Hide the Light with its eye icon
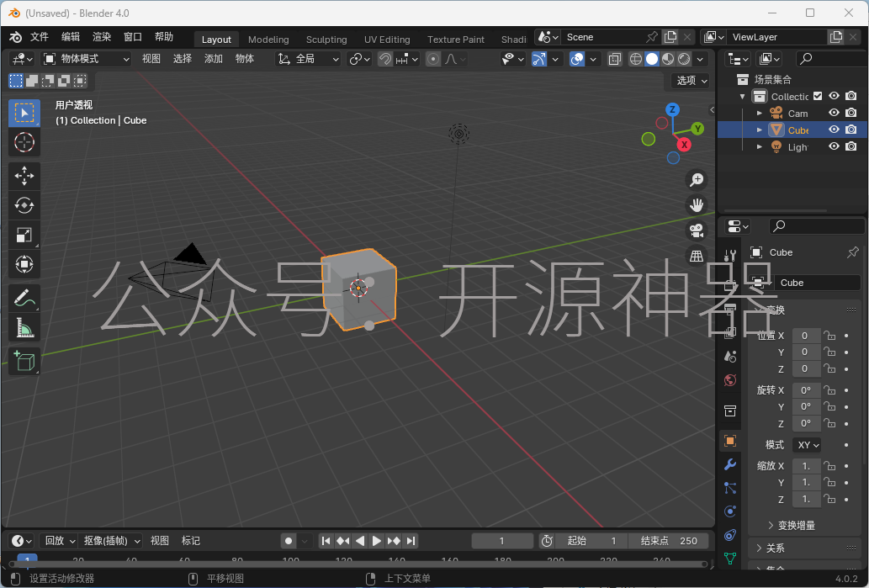 tap(834, 146)
